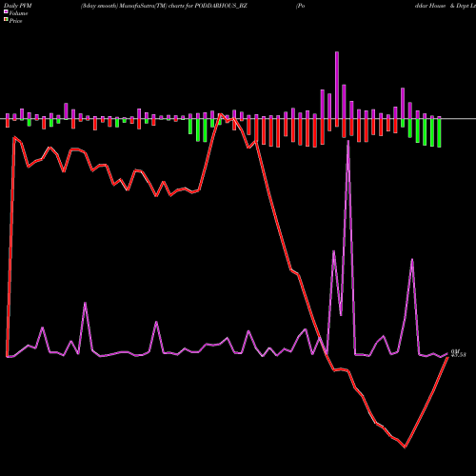Click the highest peak of magenta volume line

coord(348,141)
